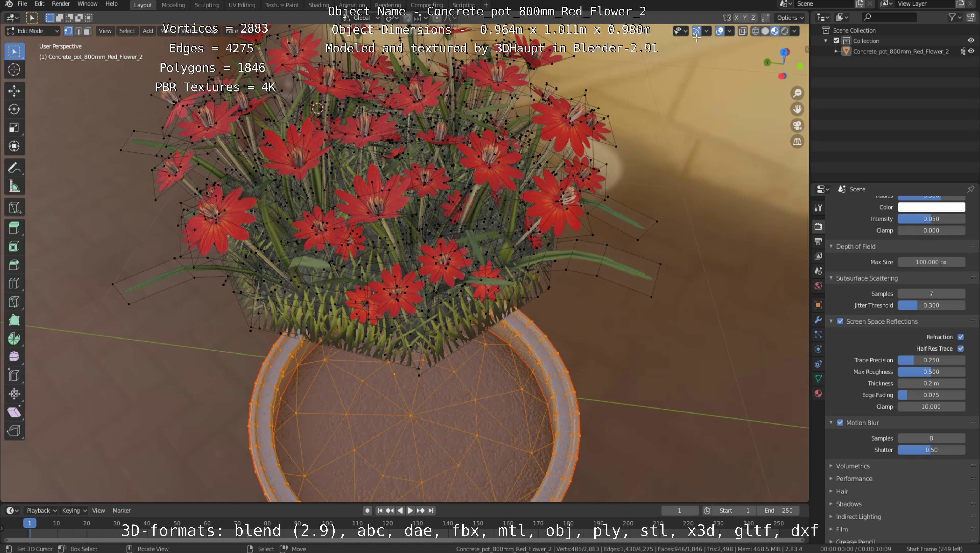Viewport: 980px width, 553px height.
Task: Open Keying dropdown in timeline
Action: click(74, 510)
